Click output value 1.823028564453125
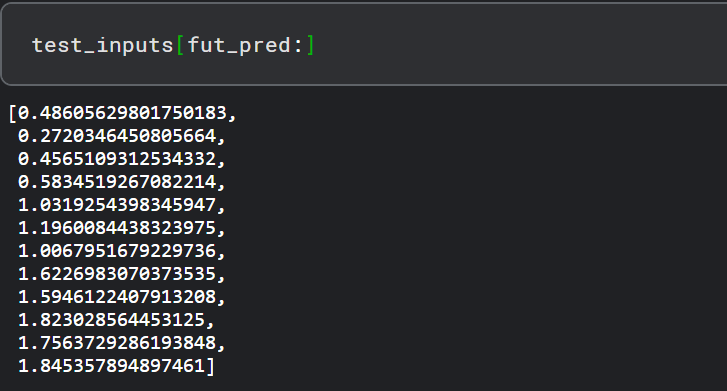Viewport: 727px width, 391px height. [x=111, y=320]
